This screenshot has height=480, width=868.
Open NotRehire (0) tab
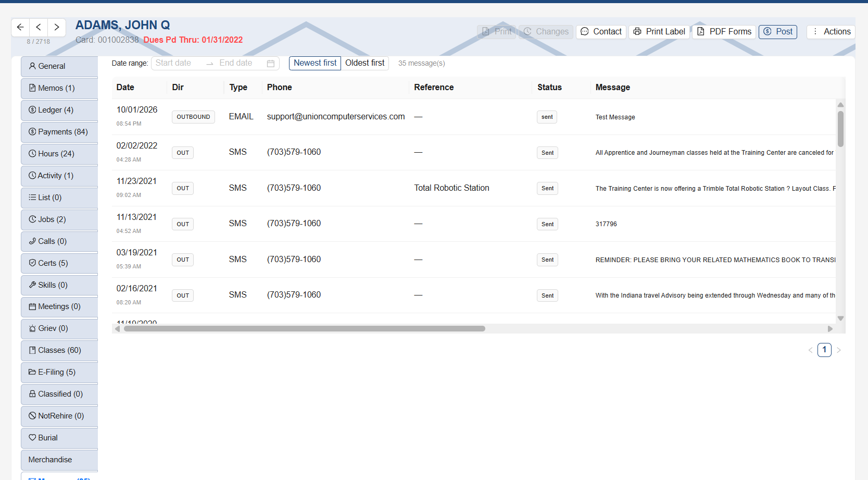coord(59,416)
